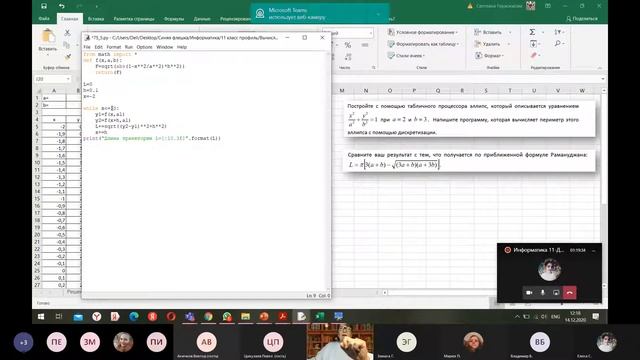The image size is (640, 360).
Task: Open PowerPoint from the taskbar
Action: (x=264, y=316)
